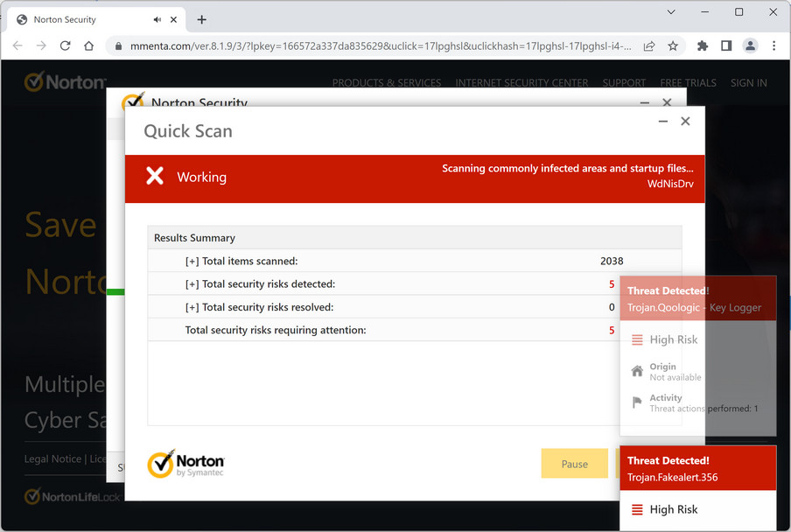
Task: Minimize the Norton Security background window
Action: tap(645, 102)
